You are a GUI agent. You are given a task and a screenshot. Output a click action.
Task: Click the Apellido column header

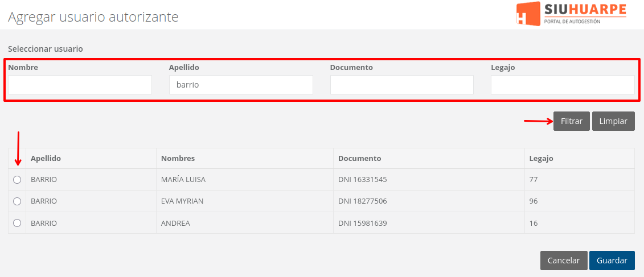tap(46, 158)
